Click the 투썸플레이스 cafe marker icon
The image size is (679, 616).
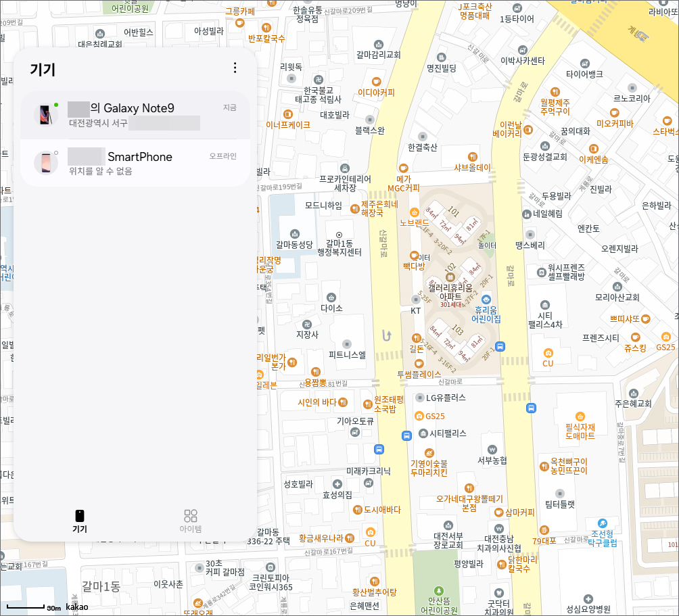point(419,364)
